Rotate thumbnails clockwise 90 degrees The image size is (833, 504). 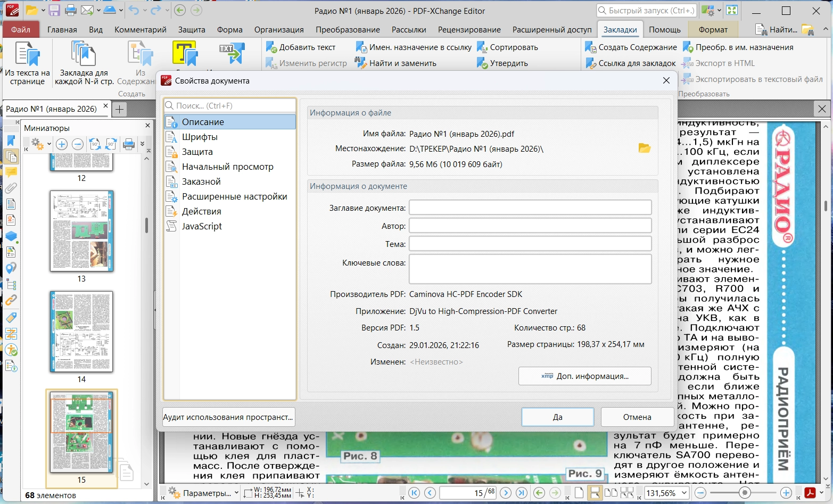111,144
